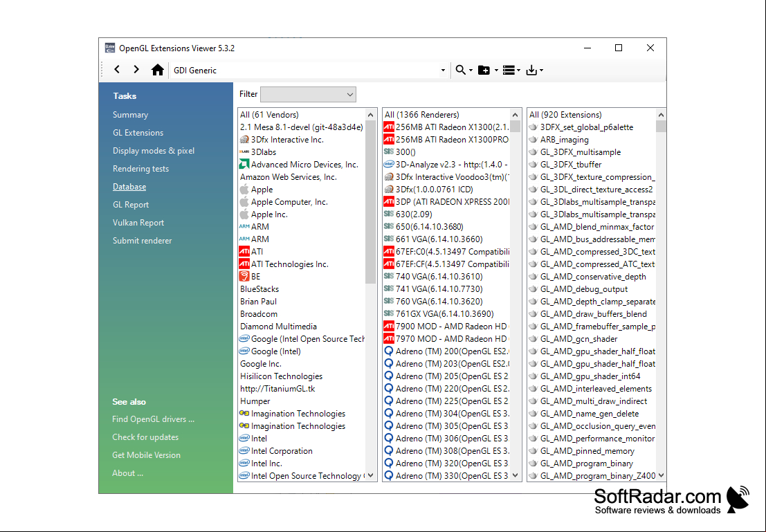This screenshot has height=532, width=766.
Task: Select the 2.1 Mesa 8.1-devel vendor entry
Action: 302,127
